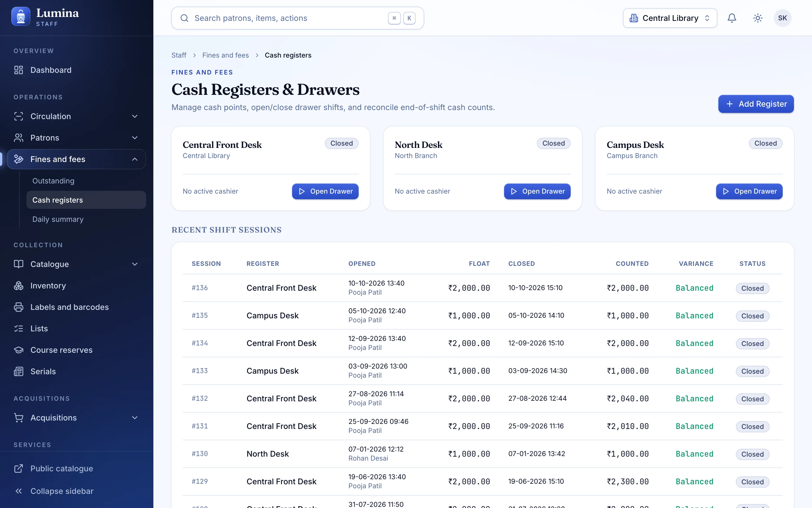Click the Serials newspaper icon
Viewport: 812px width, 508px height.
(18, 372)
